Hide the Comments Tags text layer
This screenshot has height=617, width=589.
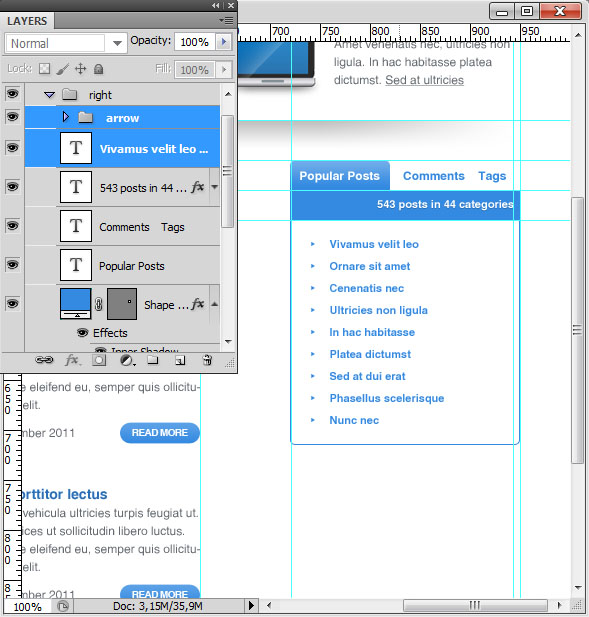coord(12,225)
